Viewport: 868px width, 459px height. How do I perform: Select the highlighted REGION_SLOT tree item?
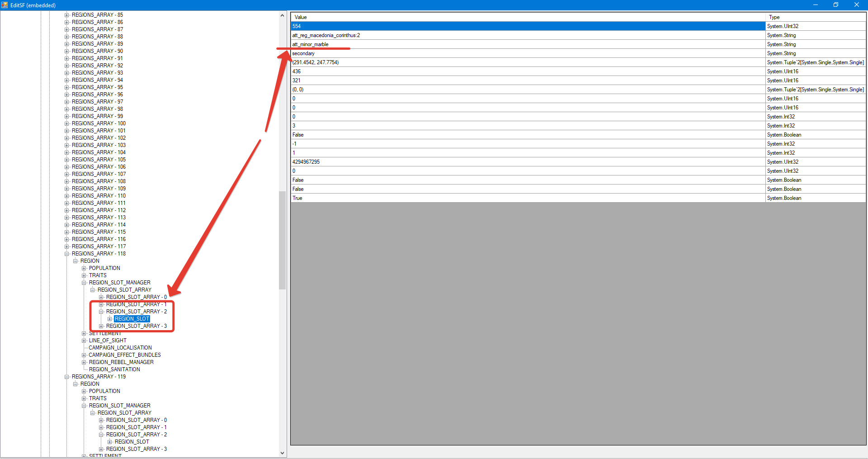coord(132,319)
